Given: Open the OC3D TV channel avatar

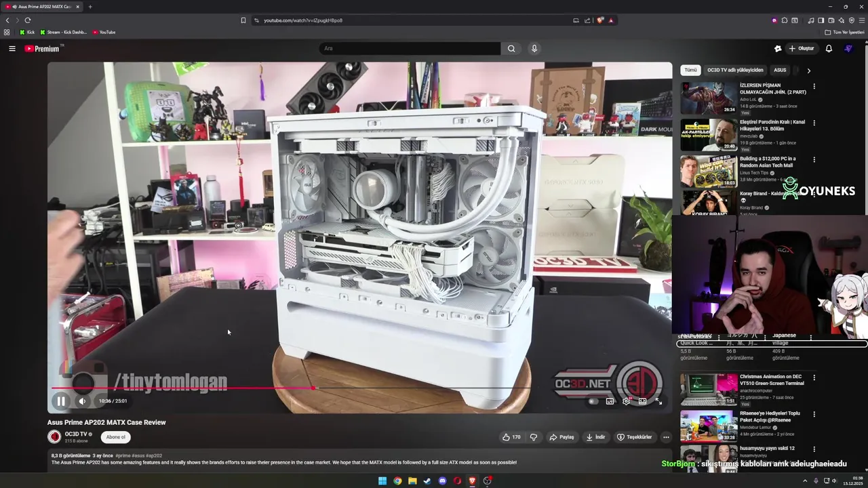Looking at the screenshot, I should pyautogui.click(x=54, y=437).
